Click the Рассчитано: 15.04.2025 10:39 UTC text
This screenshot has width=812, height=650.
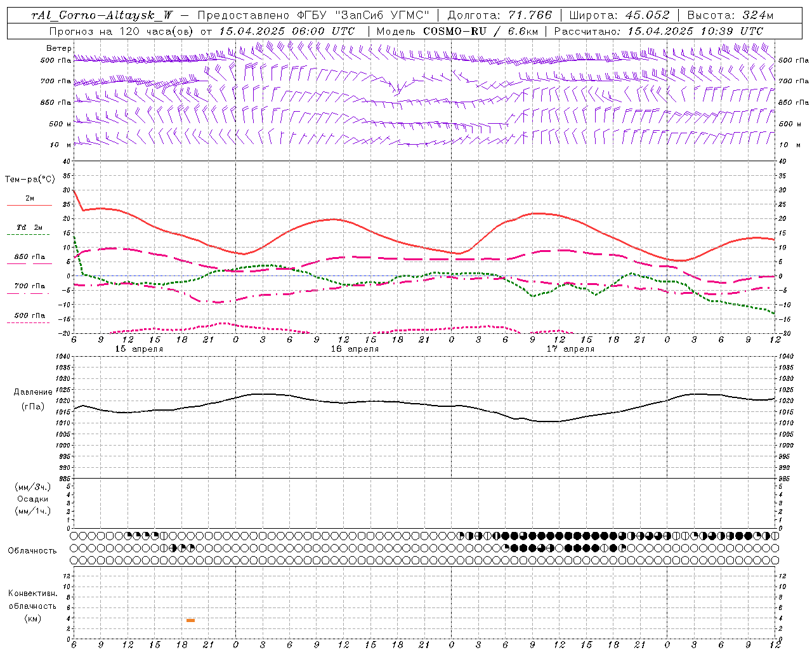(x=658, y=31)
